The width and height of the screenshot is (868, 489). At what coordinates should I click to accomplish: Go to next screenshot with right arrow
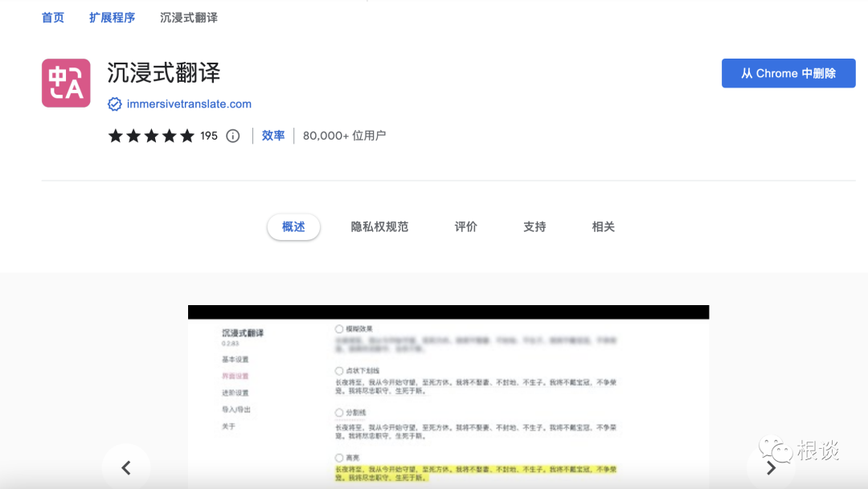click(770, 467)
